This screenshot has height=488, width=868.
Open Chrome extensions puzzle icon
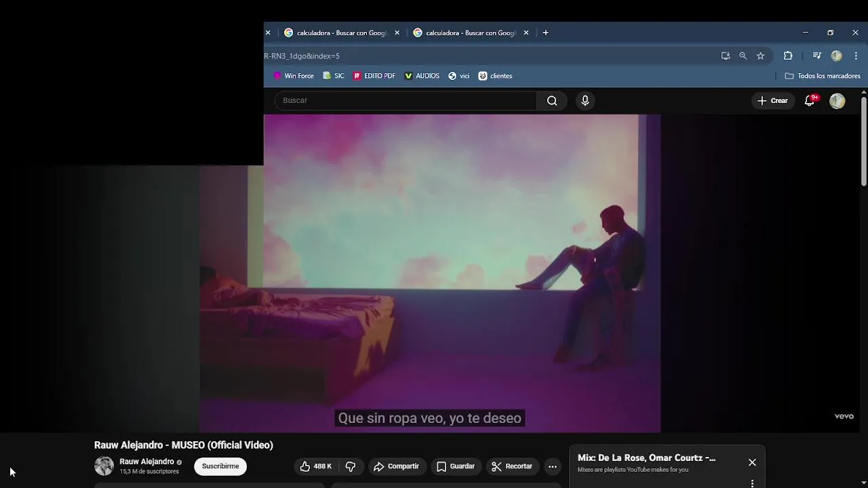[788, 56]
